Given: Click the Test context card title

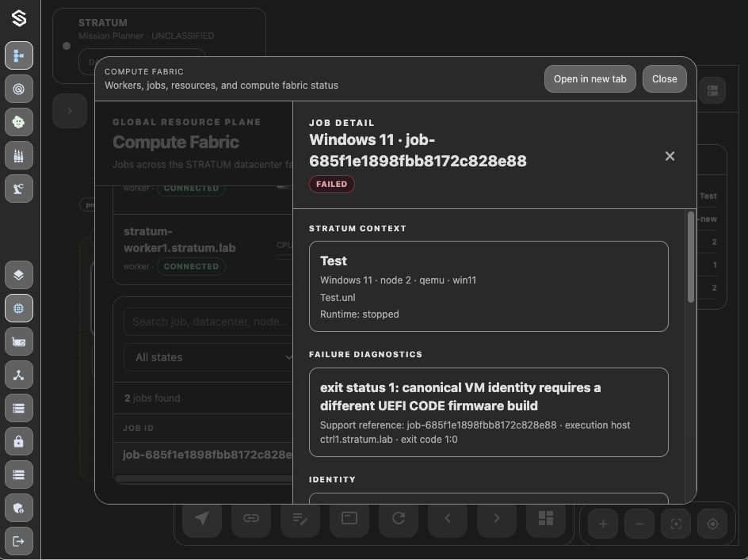Looking at the screenshot, I should pos(334,261).
